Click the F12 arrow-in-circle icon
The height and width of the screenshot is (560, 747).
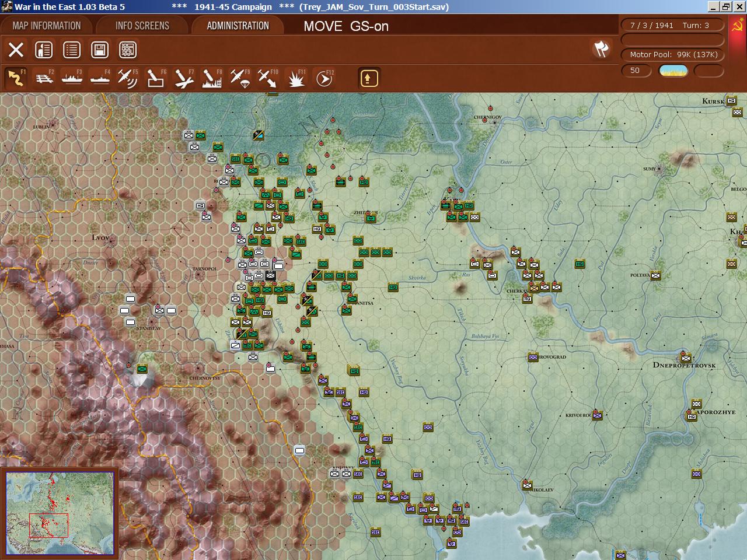324,78
